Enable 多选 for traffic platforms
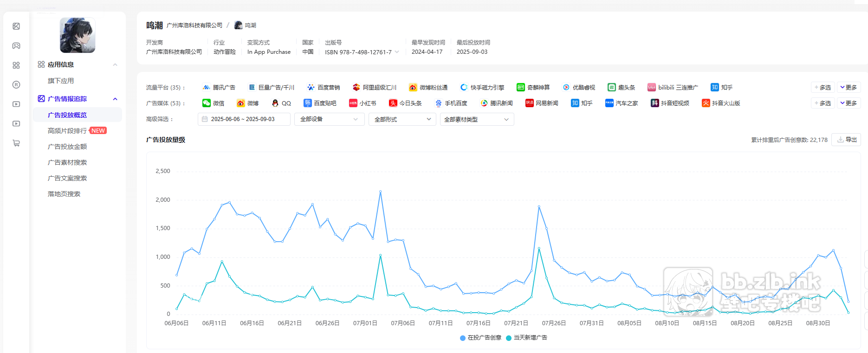 click(823, 87)
